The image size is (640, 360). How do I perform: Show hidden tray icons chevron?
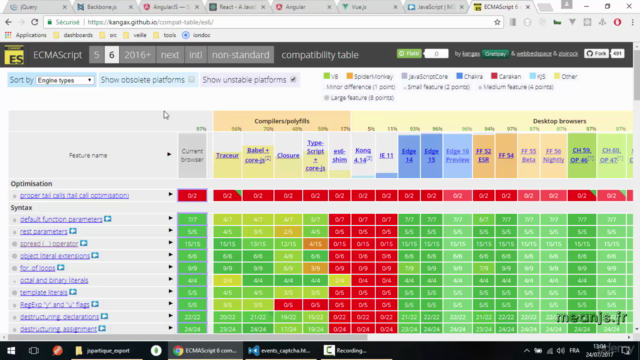click(527, 351)
